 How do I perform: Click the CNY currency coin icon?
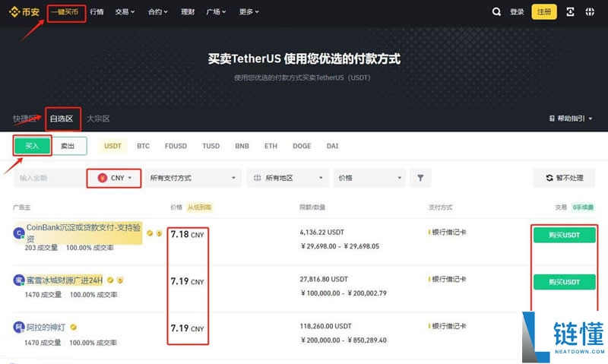103,178
